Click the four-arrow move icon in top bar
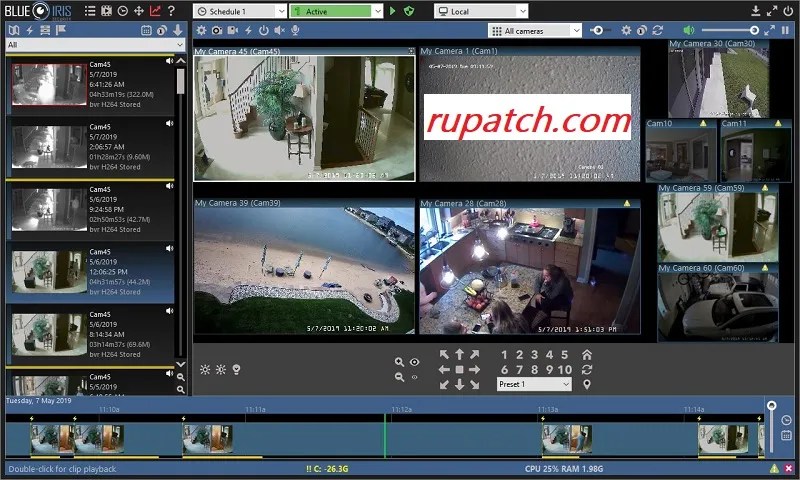This screenshot has width=800, height=480. point(139,11)
